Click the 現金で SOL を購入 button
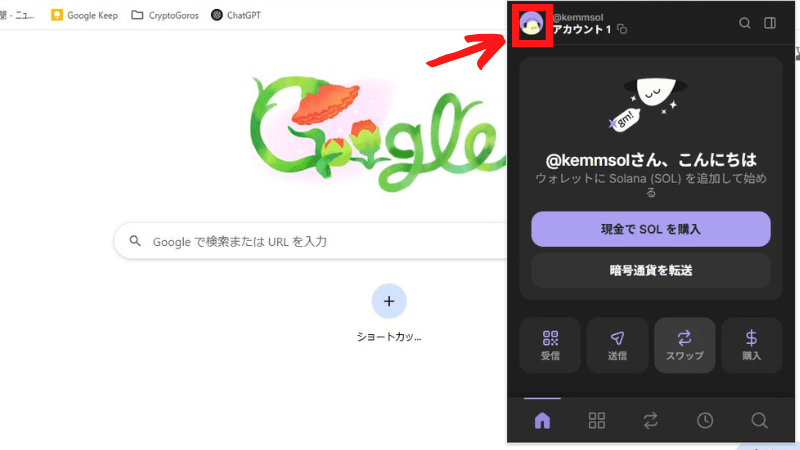Screen dimensions: 800x450 coord(651,229)
